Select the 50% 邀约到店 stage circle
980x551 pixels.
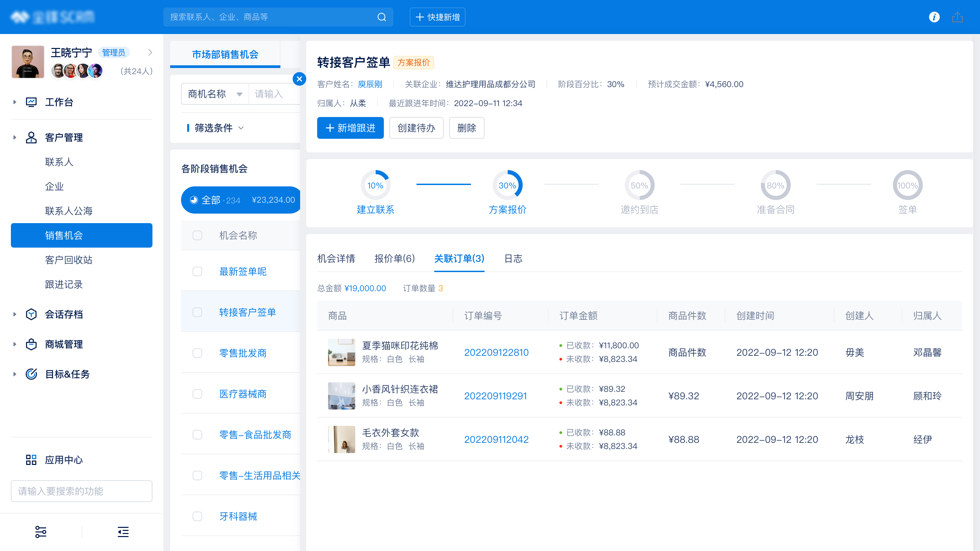(x=639, y=185)
